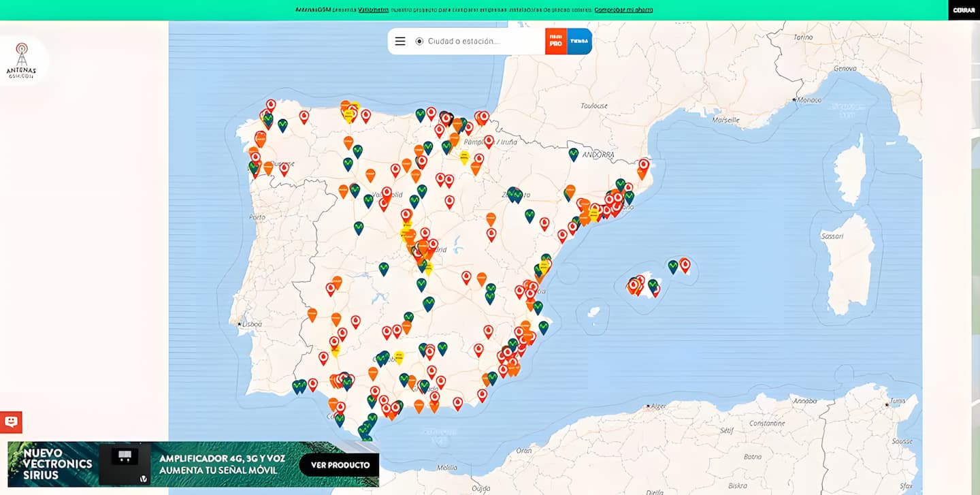Click the yellow antenna marker south of Pamplona
Image resolution: width=980 pixels, height=495 pixels.
[x=464, y=157]
